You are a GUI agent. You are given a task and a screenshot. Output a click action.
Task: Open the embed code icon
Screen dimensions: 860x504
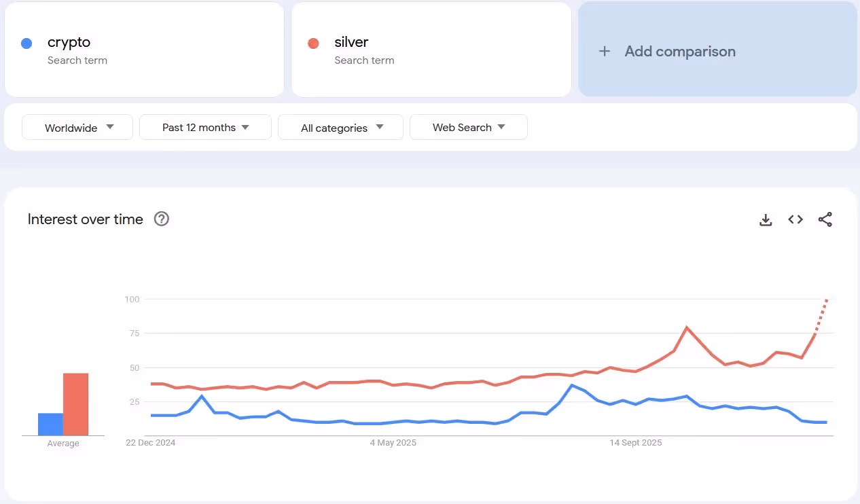click(x=795, y=219)
